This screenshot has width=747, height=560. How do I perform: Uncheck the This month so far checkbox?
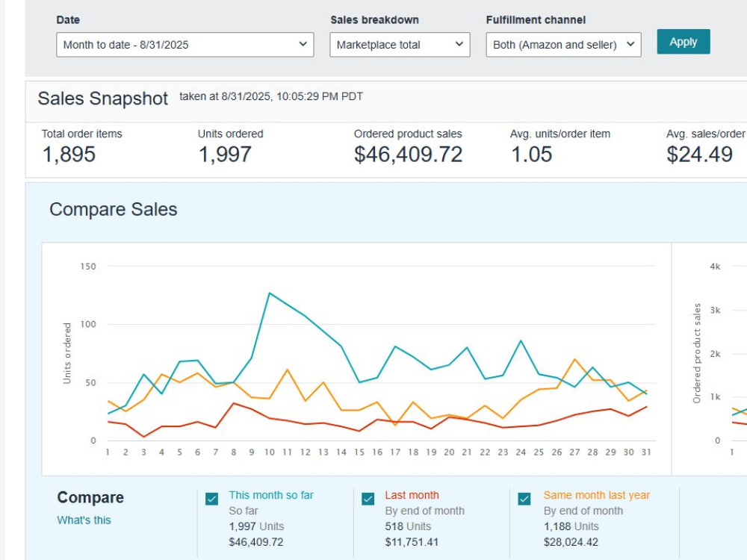click(x=212, y=499)
